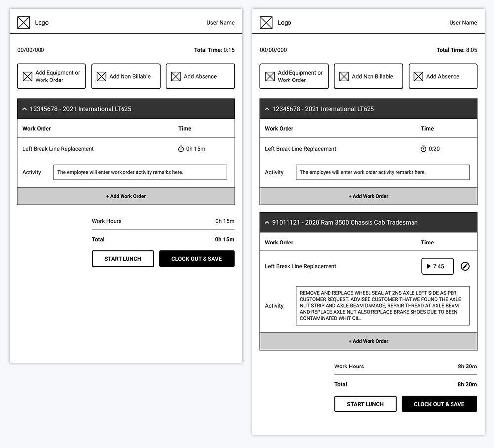This screenshot has width=494, height=448.
Task: Collapse the 12345678 - 2021 International LT625 section
Action: click(24, 108)
